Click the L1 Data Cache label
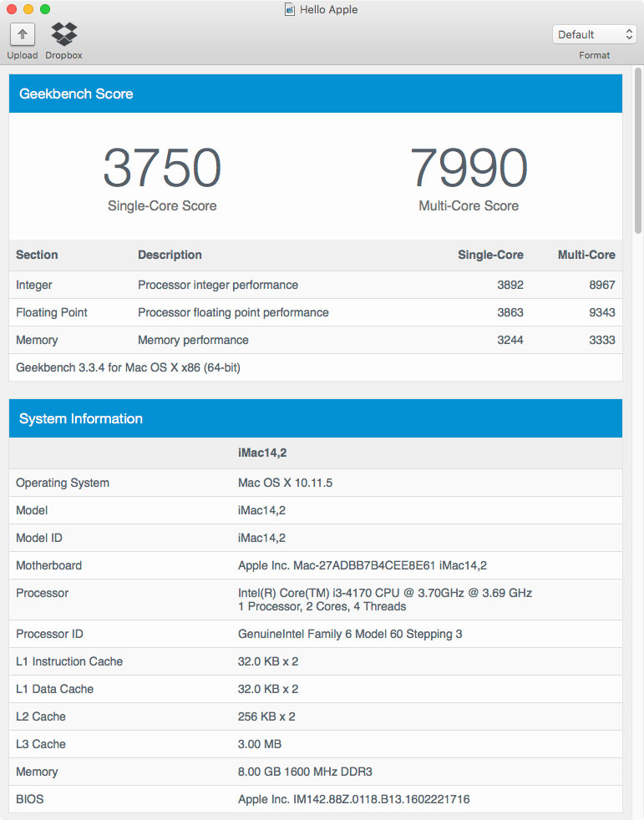The width and height of the screenshot is (644, 820). click(54, 689)
